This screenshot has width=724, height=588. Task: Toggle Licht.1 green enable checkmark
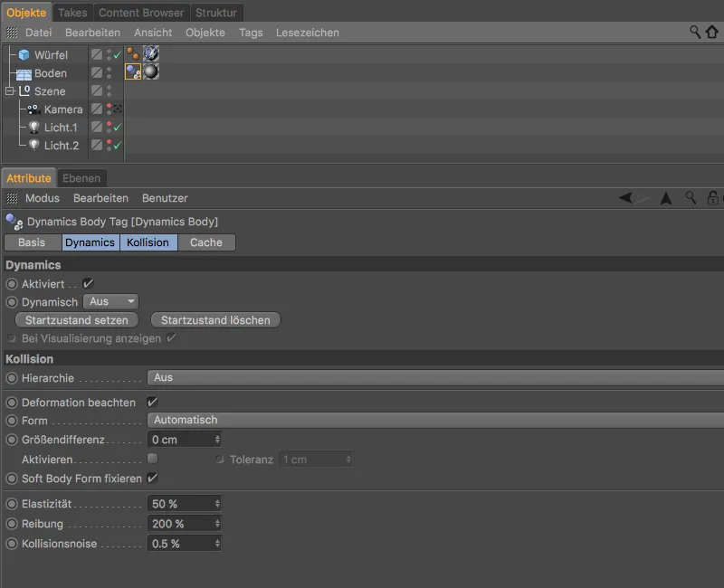[118, 127]
